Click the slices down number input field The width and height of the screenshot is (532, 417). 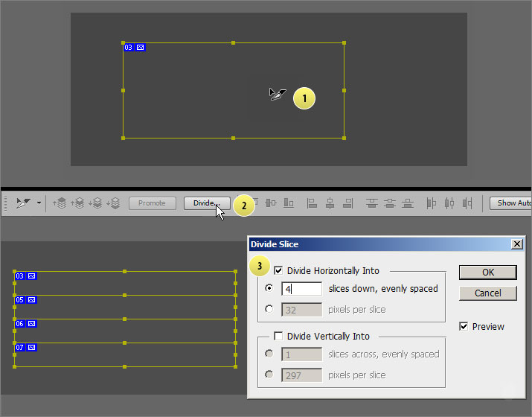coord(302,288)
